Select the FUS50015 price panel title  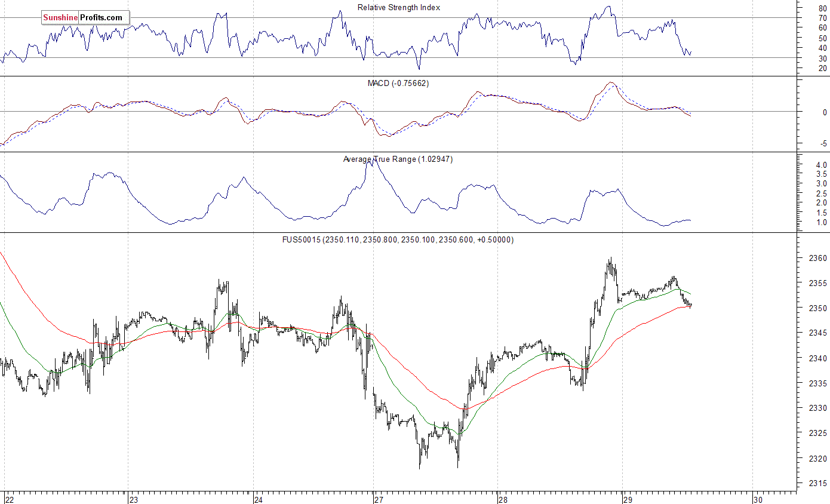(398, 239)
